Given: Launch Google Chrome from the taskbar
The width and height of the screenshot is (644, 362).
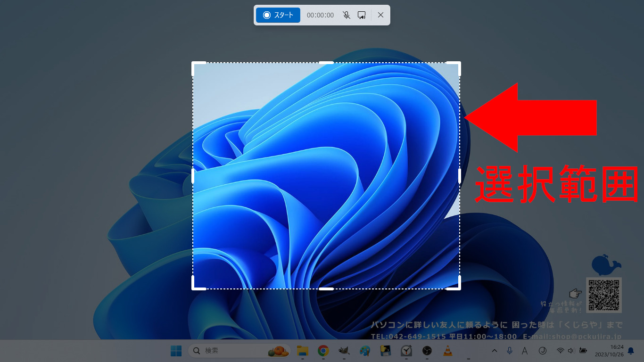Looking at the screenshot, I should [x=323, y=351].
